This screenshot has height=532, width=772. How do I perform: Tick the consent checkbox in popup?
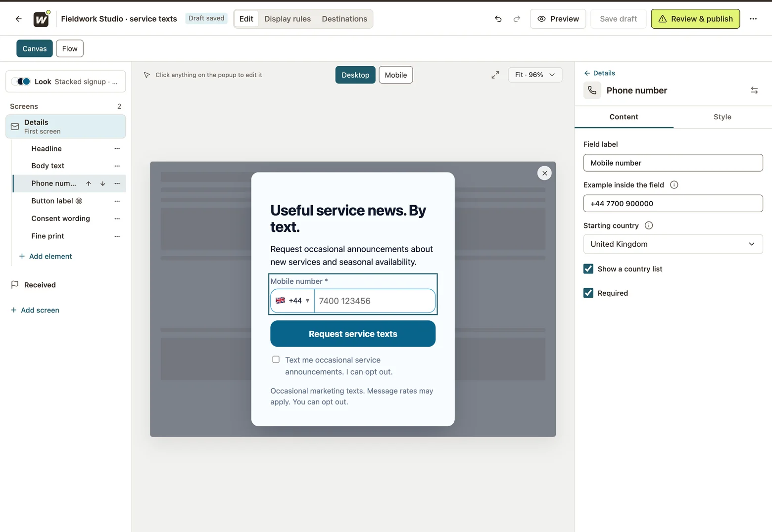coord(276,359)
